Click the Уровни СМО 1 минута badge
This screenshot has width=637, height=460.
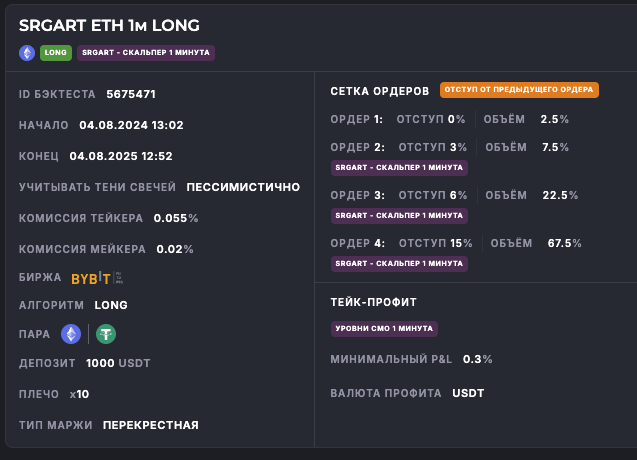click(384, 328)
